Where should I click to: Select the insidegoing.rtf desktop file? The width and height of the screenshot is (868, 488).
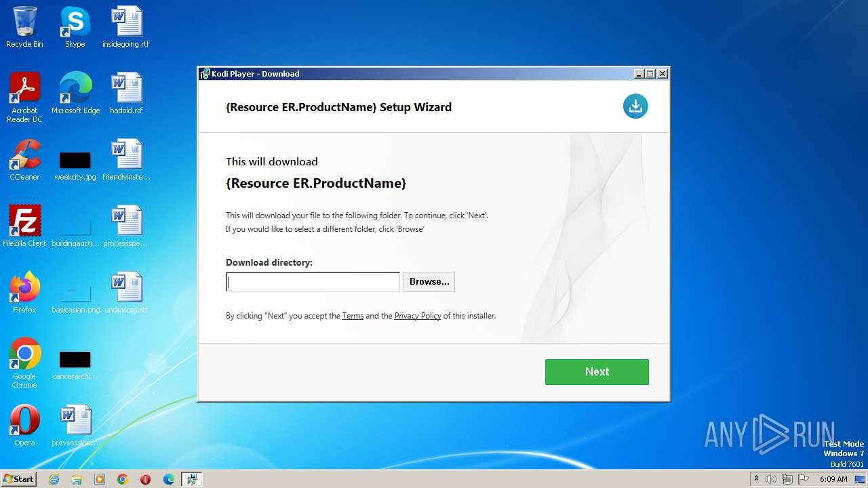[126, 27]
